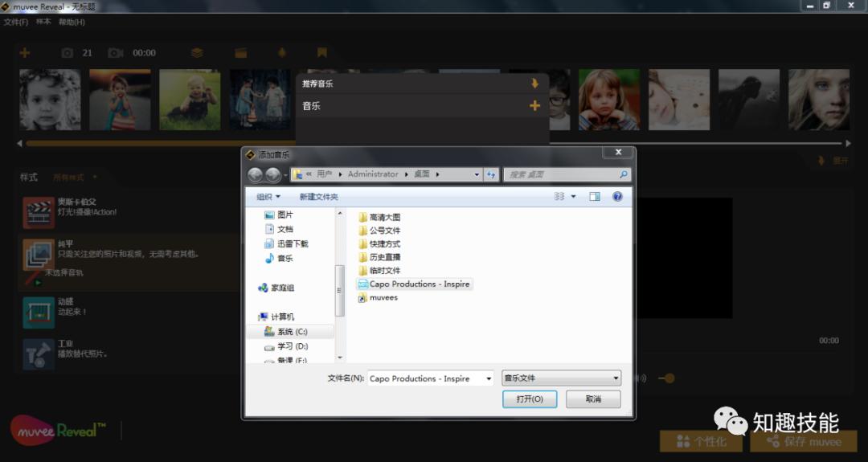Click the bookmark icon in top toolbar
This screenshot has height=462, width=868.
click(x=321, y=53)
